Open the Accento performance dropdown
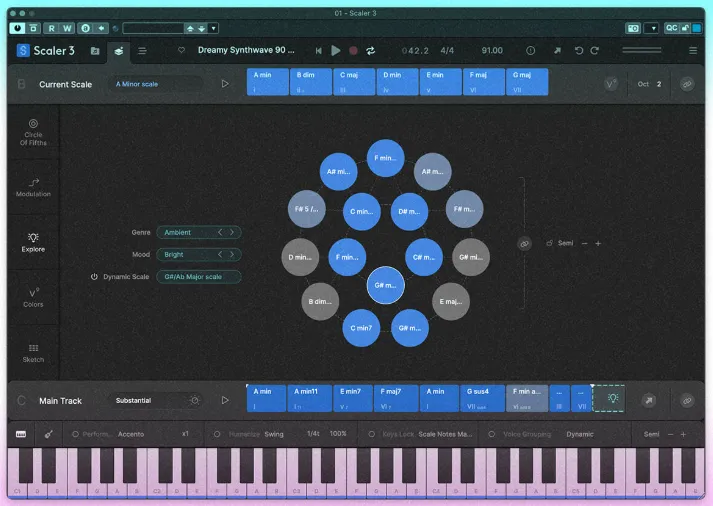The height and width of the screenshot is (506, 713). [131, 434]
